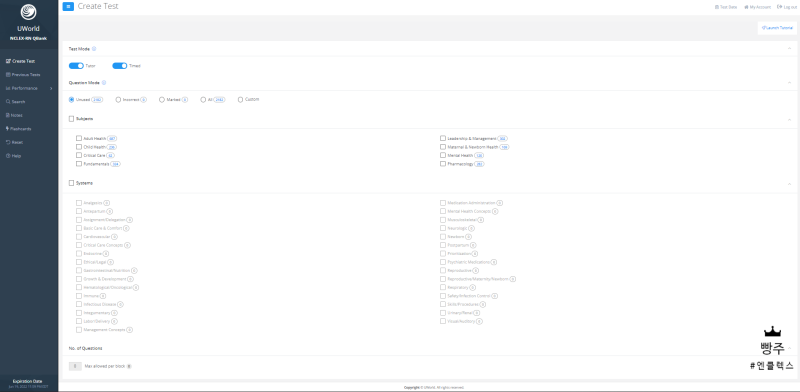Open Notes in the sidebar

click(x=14, y=115)
